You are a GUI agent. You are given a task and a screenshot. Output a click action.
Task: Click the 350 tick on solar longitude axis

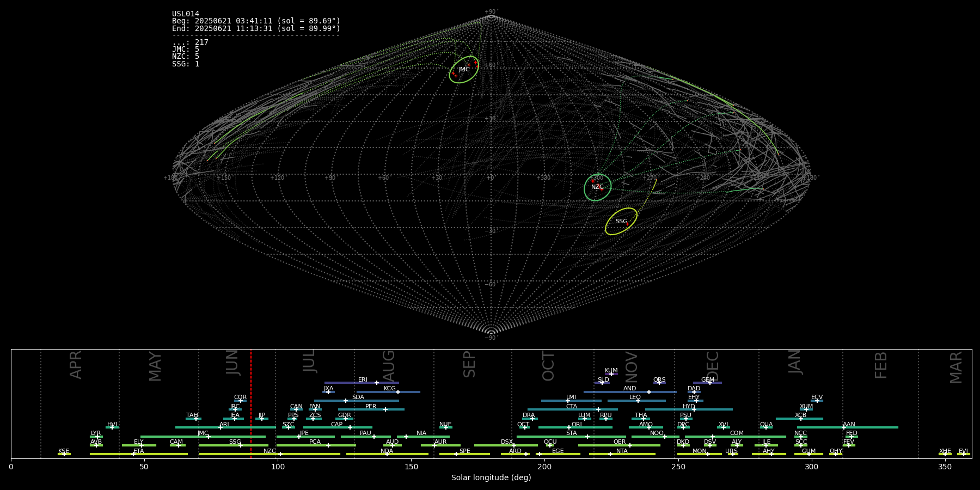pyautogui.click(x=945, y=467)
